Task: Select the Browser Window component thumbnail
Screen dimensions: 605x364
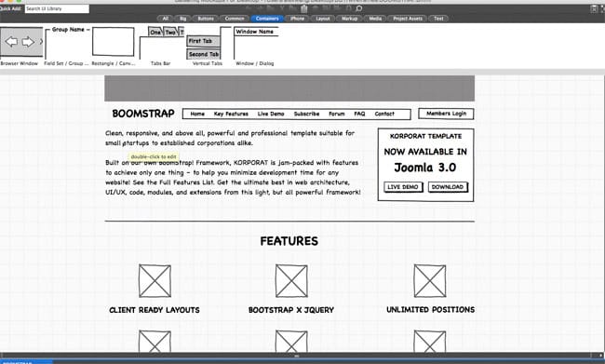Action: tap(21, 42)
